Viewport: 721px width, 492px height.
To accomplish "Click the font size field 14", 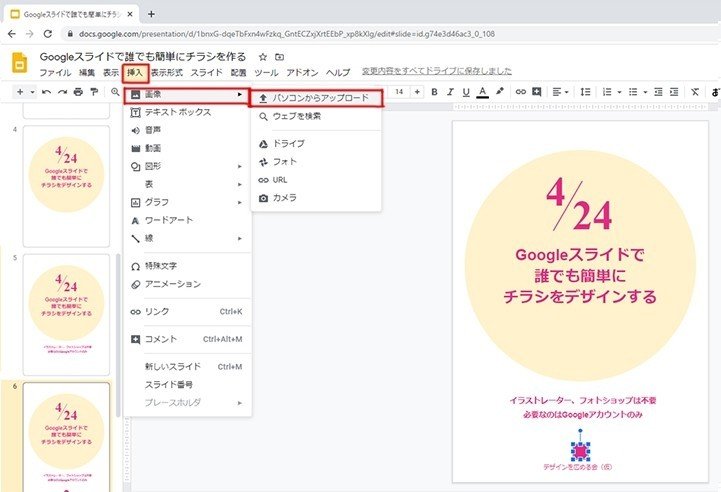I will click(399, 92).
